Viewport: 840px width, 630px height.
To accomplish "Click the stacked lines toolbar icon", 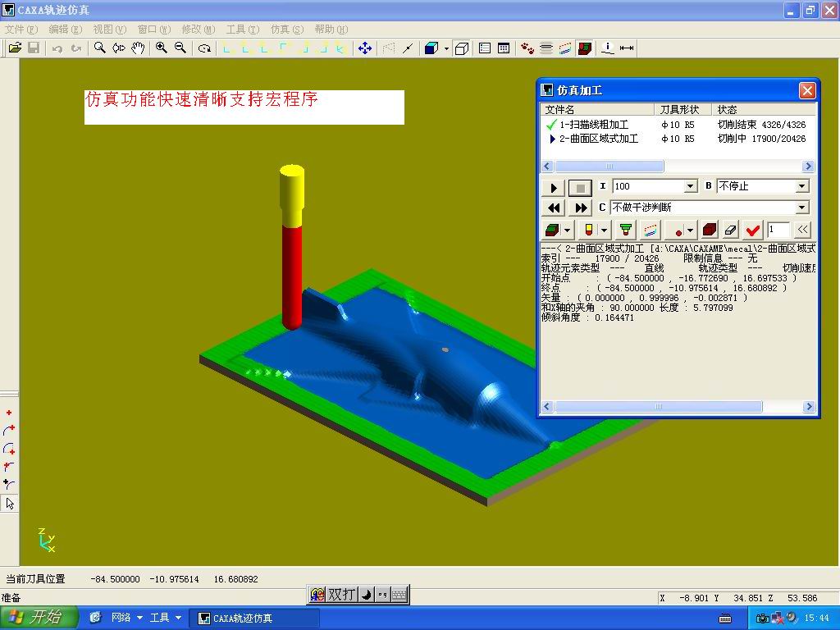I will (x=546, y=48).
